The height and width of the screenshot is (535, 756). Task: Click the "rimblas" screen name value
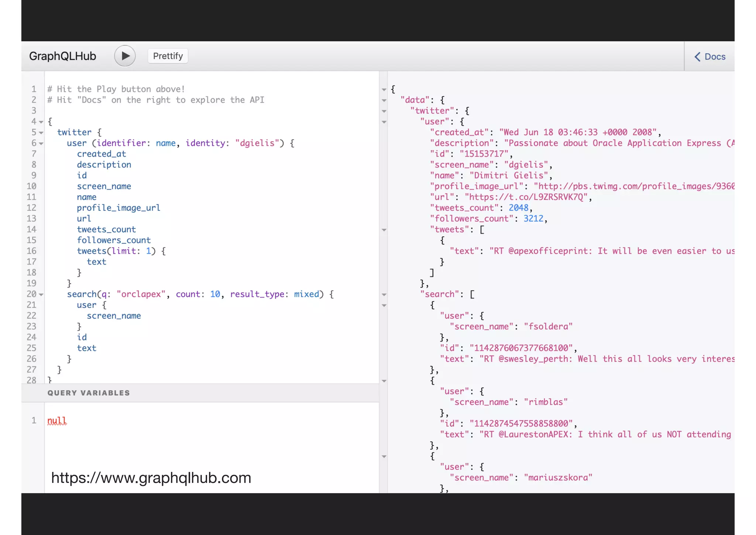(x=546, y=402)
